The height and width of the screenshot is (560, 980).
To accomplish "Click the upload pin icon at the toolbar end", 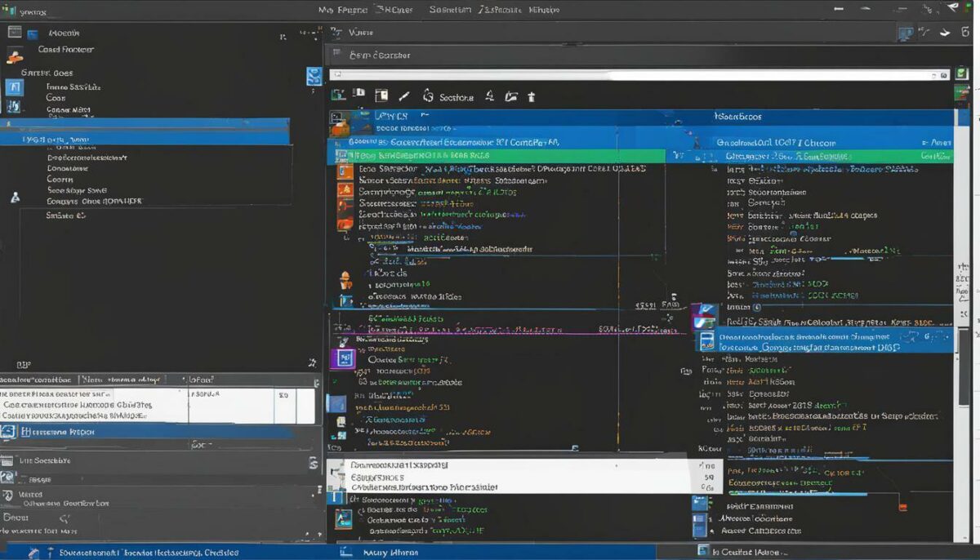I will pos(532,96).
